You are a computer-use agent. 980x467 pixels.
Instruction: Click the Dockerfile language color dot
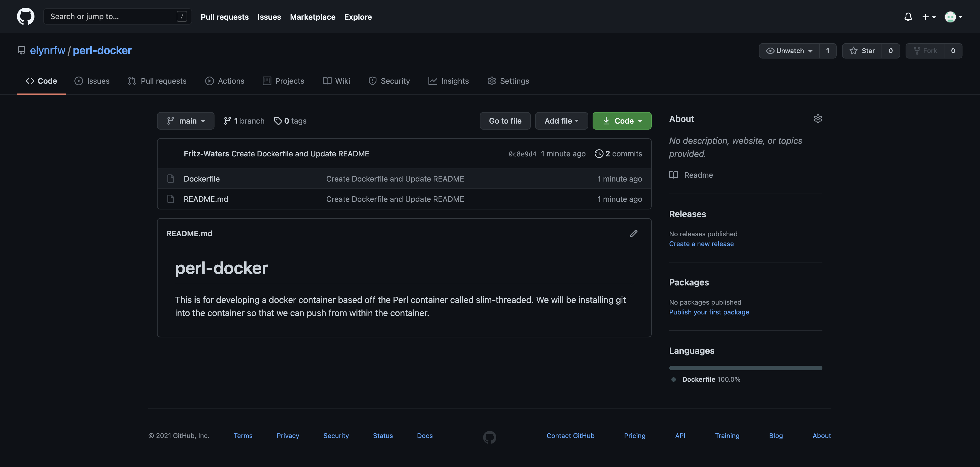click(x=673, y=380)
